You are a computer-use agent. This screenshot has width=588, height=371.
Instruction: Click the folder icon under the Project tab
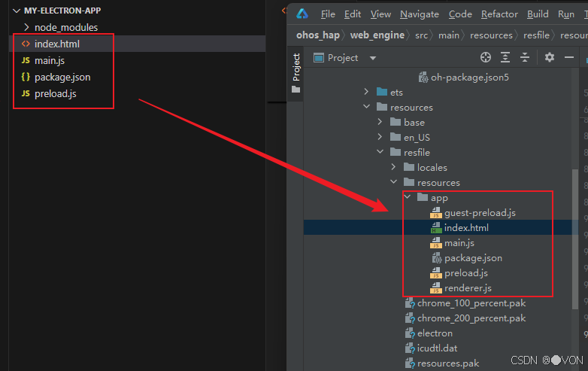click(x=296, y=90)
